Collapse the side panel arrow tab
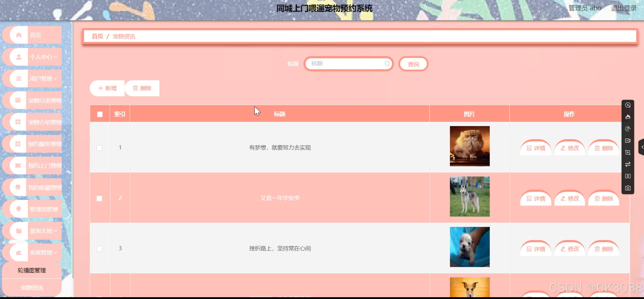The image size is (644, 299). click(x=642, y=147)
